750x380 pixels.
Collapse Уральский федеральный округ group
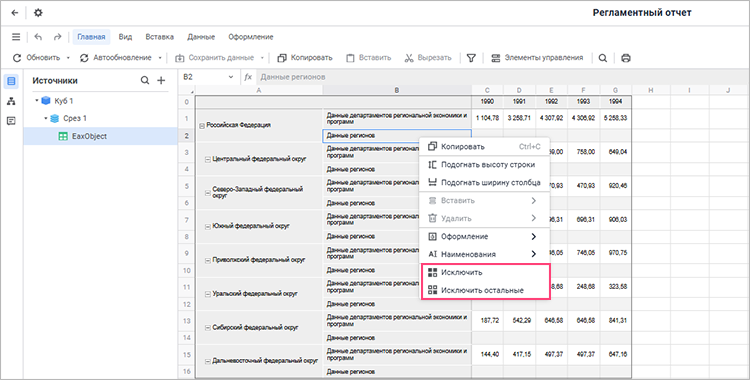click(x=208, y=294)
